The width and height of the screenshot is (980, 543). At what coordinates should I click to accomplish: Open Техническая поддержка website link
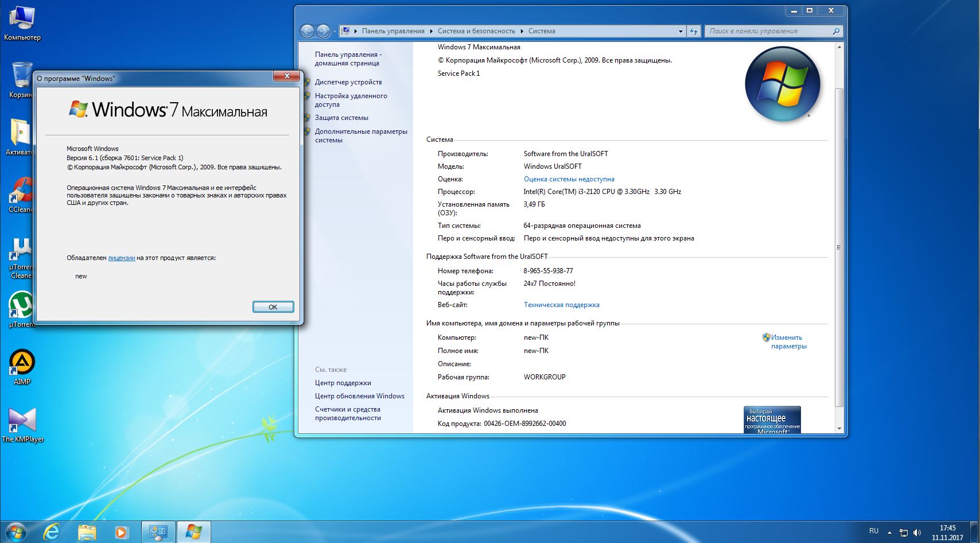point(561,305)
